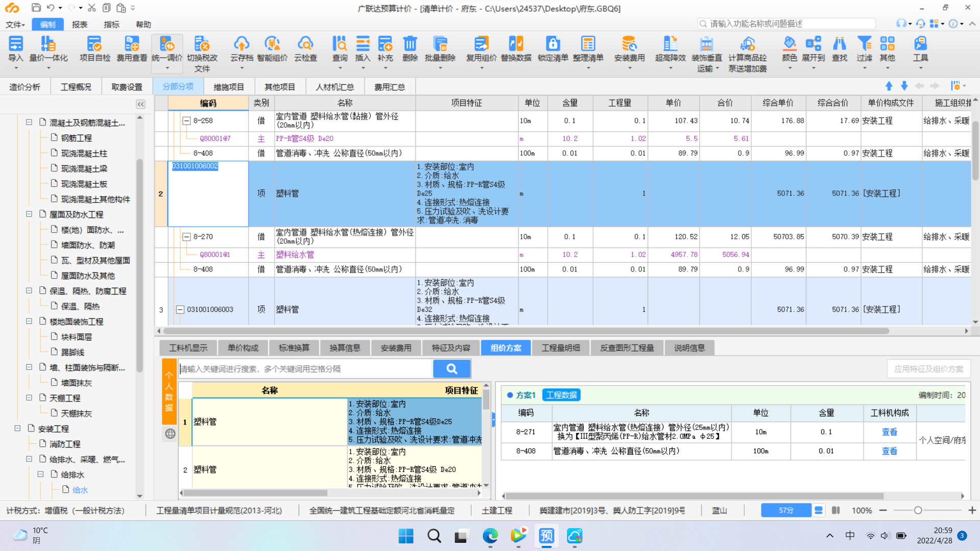The width and height of the screenshot is (980, 551).
Task: Collapse row 8-270 in table
Action: coord(187,237)
